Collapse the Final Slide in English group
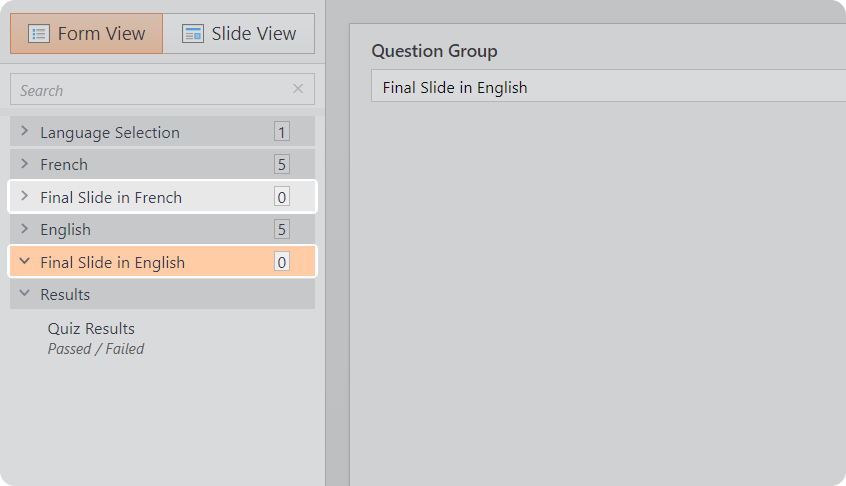 pyautogui.click(x=25, y=262)
